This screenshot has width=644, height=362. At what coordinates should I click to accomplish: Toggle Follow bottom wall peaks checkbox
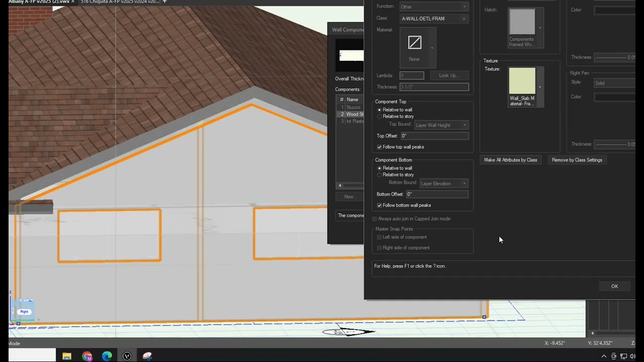(379, 205)
